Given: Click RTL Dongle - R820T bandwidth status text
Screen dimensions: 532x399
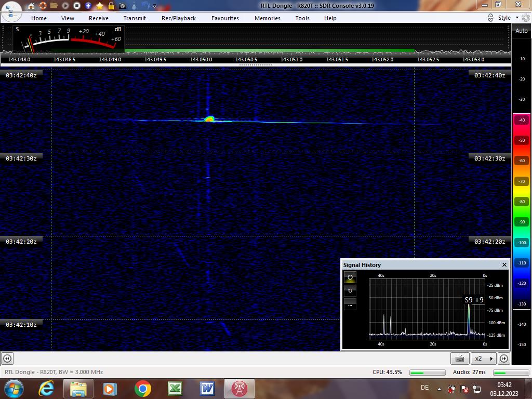Looking at the screenshot, I should 54,372.
